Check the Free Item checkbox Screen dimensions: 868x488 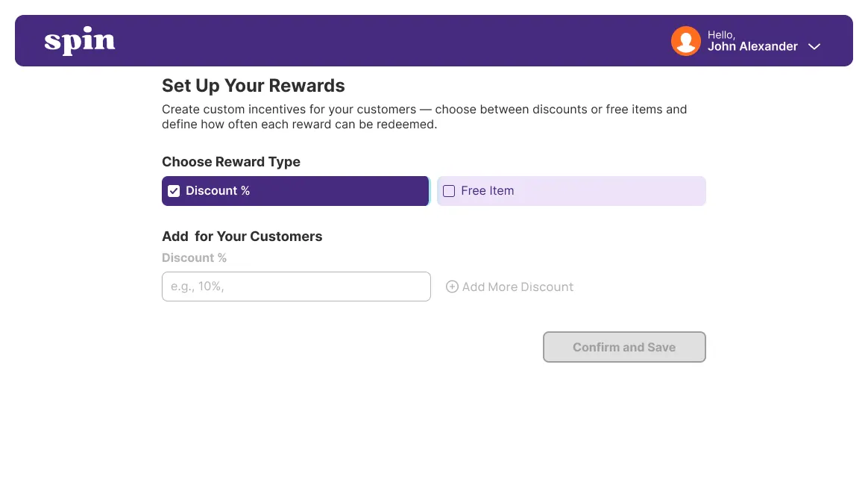pyautogui.click(x=449, y=191)
